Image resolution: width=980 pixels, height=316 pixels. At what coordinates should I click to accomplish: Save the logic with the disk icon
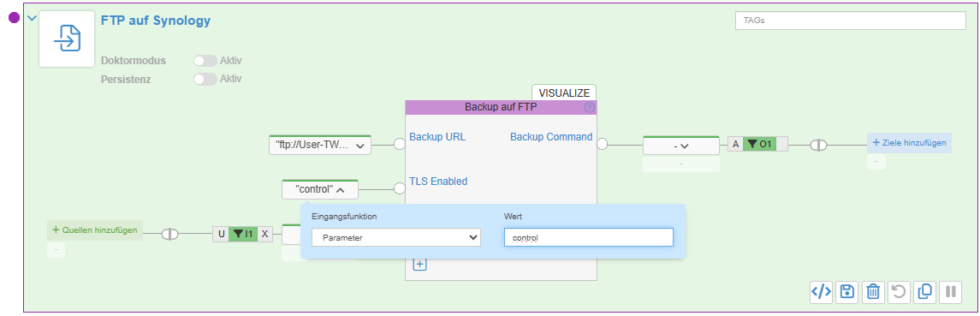[846, 292]
